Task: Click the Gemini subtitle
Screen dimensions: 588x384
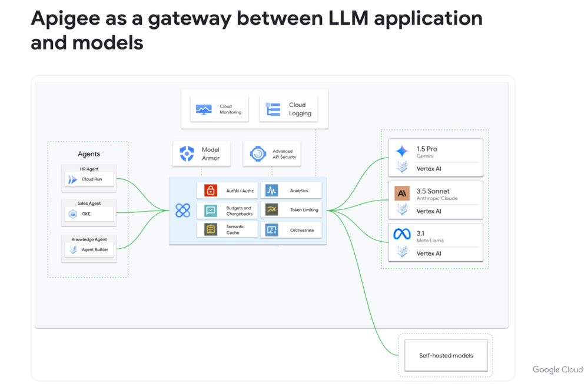Action: (425, 156)
